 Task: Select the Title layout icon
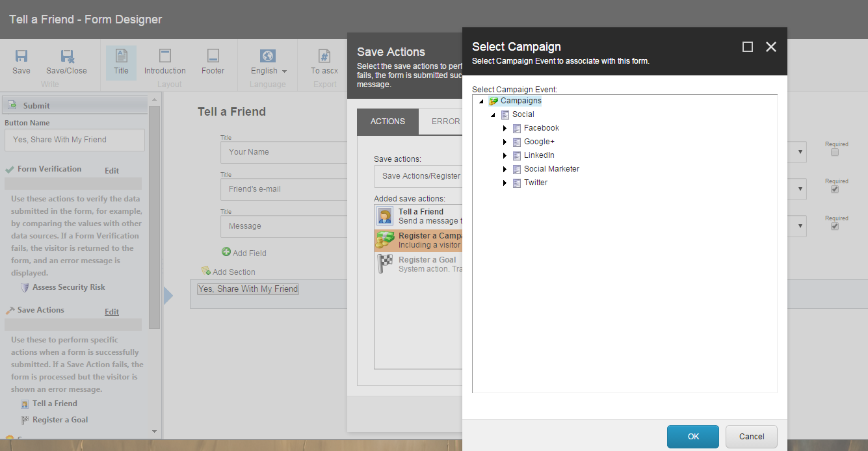122,57
